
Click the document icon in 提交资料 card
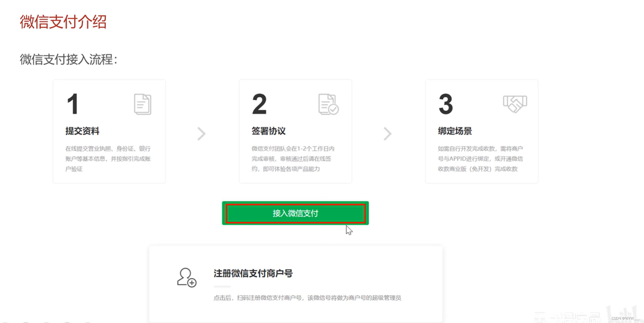[x=143, y=104]
